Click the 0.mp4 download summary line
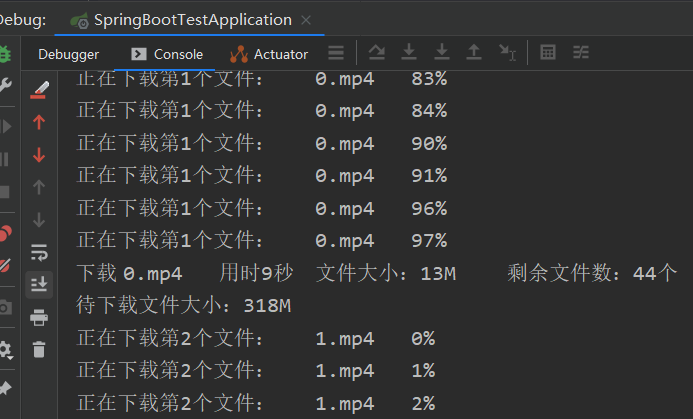This screenshot has width=693, height=419. click(x=377, y=273)
